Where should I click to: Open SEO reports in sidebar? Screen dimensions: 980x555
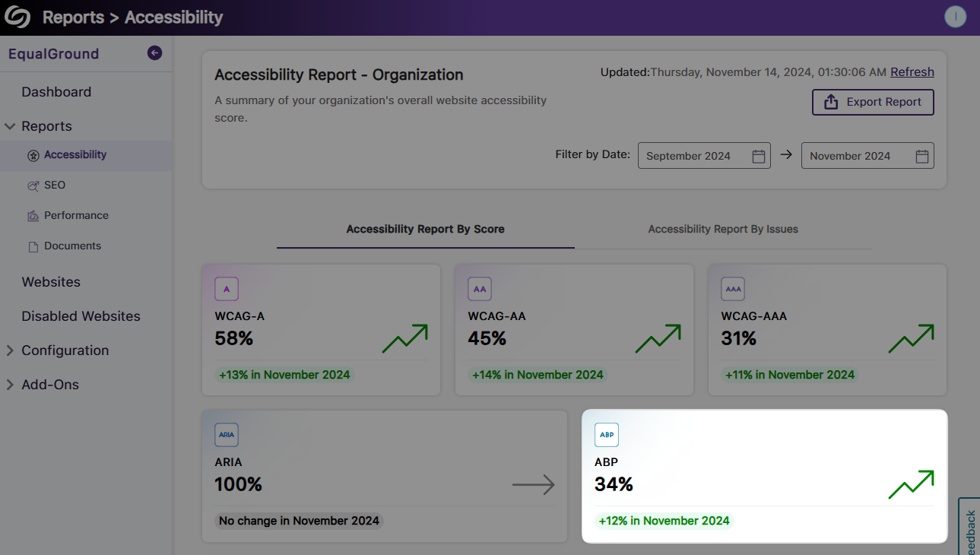coord(54,185)
